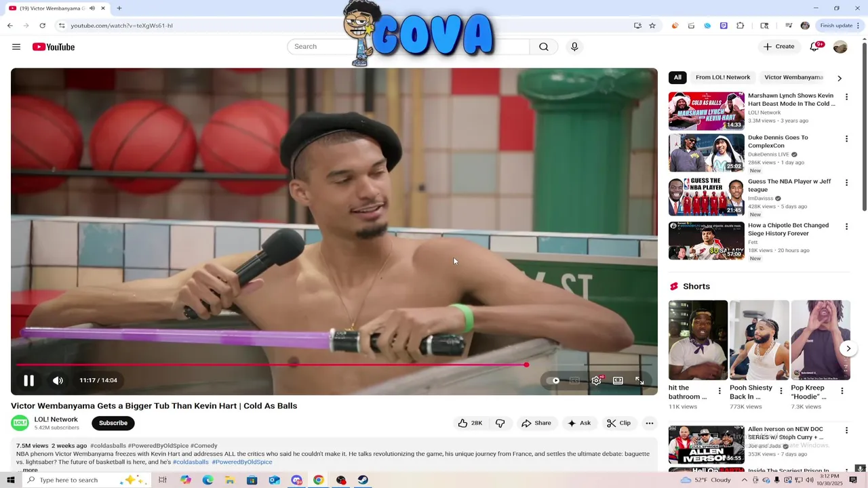Dislike the video
The width and height of the screenshot is (868, 488).
pyautogui.click(x=500, y=423)
